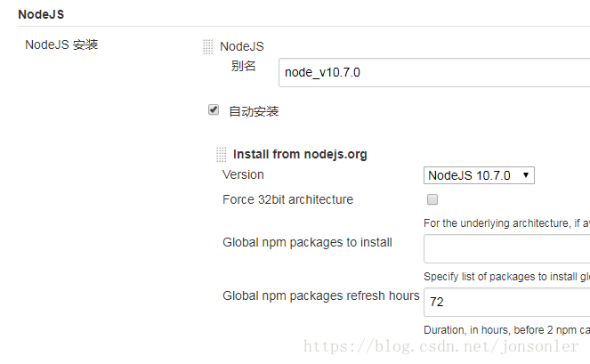Image resolution: width=590 pixels, height=364 pixels.
Task: Click the NodeJS section header
Action: [41, 15]
